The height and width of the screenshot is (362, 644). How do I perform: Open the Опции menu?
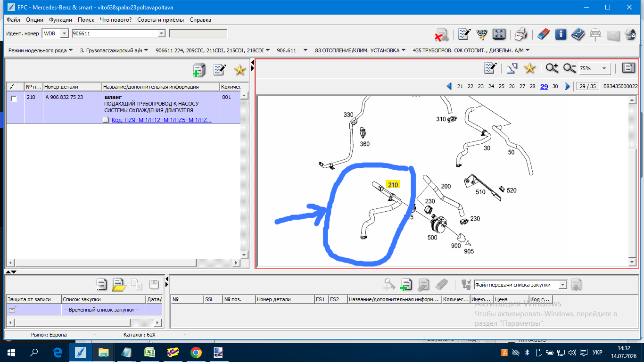coord(35,20)
